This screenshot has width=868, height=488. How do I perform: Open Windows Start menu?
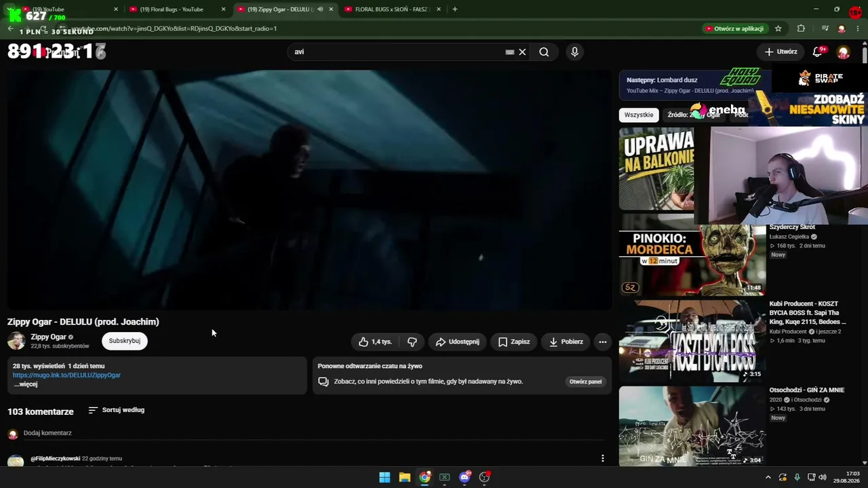coord(384,477)
